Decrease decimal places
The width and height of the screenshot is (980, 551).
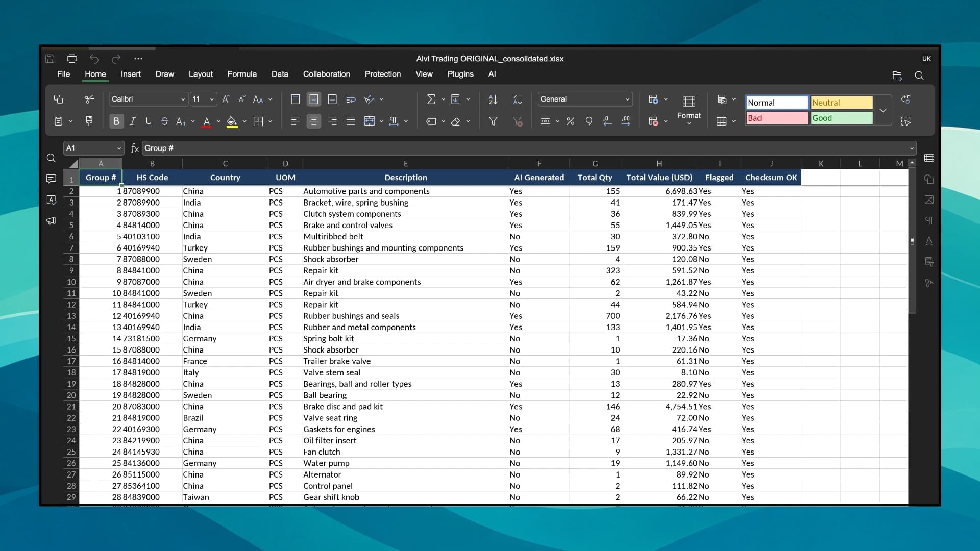[x=607, y=121]
